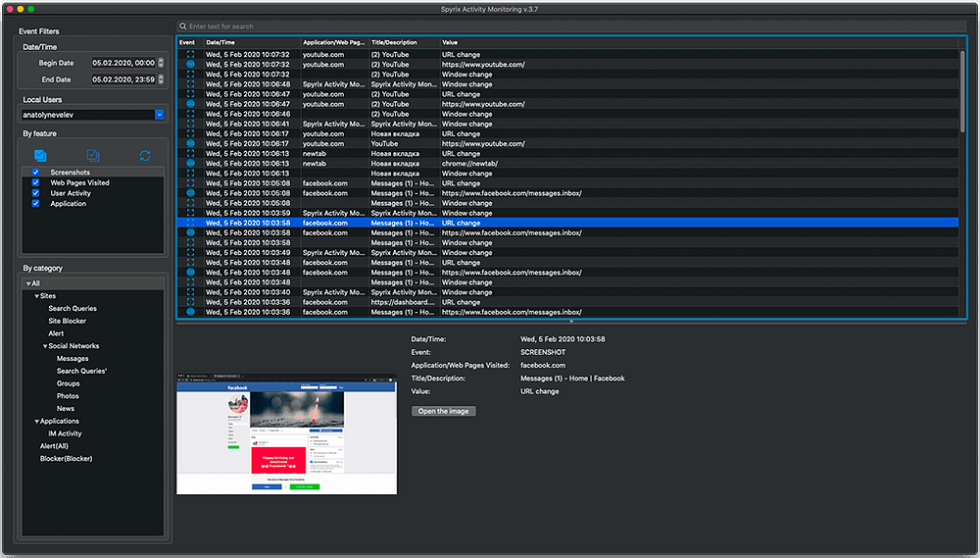
Task: Click screenshot icon of 10:03:49 Spyrix row
Action: (190, 253)
